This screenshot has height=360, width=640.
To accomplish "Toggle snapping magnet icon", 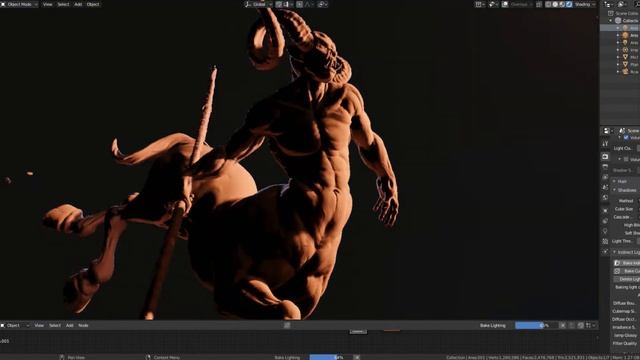I will 279,4.
